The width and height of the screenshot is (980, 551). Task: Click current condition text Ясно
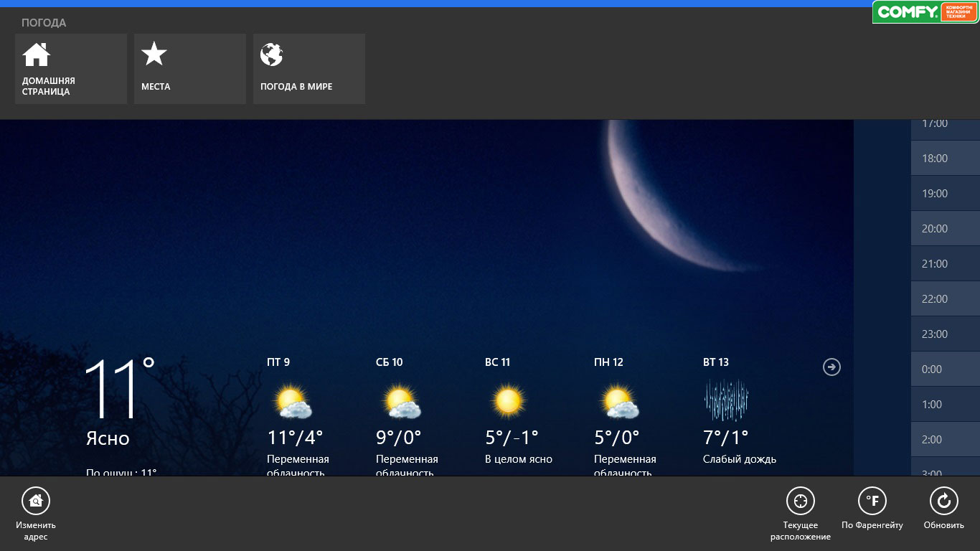coord(108,438)
